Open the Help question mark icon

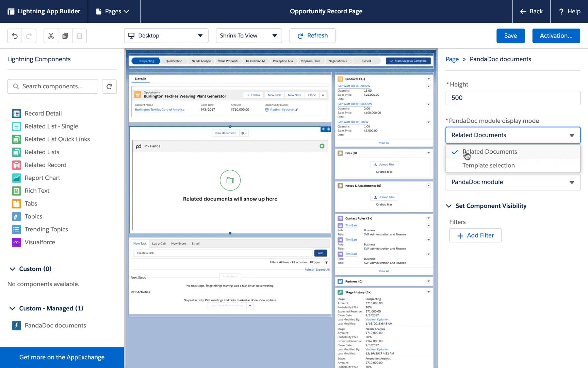[561, 12]
